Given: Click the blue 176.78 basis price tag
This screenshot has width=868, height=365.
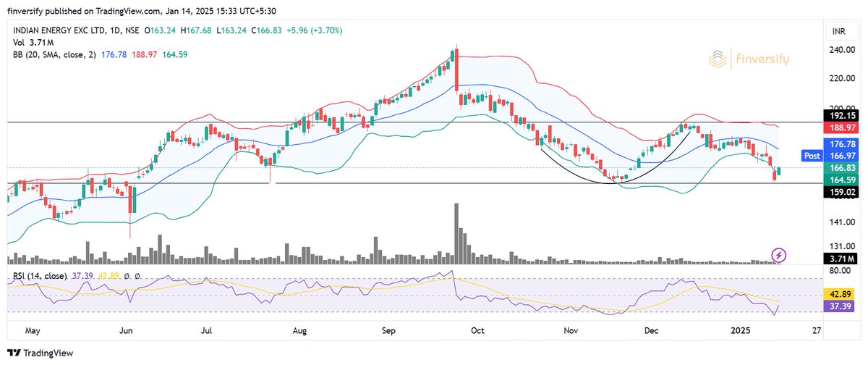Looking at the screenshot, I should click(x=840, y=144).
